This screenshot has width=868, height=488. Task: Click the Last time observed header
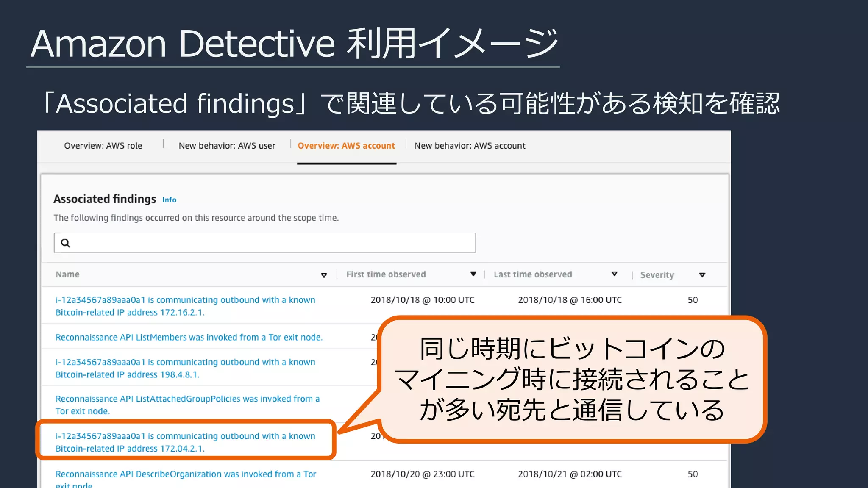533,274
